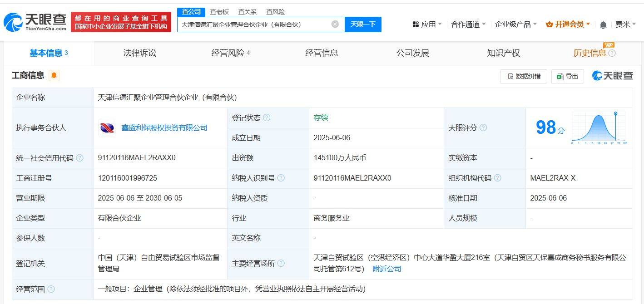Open the 附近公司 link

click(387, 269)
